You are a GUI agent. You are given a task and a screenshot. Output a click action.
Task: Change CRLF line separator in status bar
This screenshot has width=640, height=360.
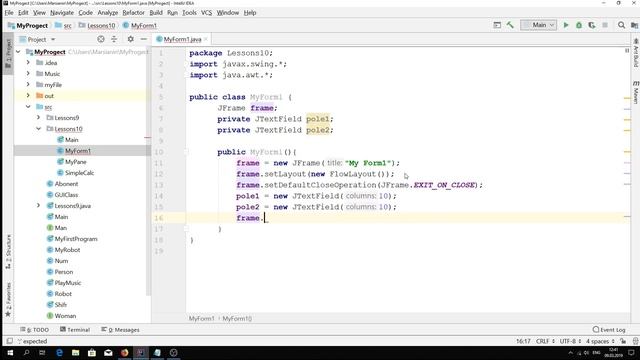tap(545, 341)
